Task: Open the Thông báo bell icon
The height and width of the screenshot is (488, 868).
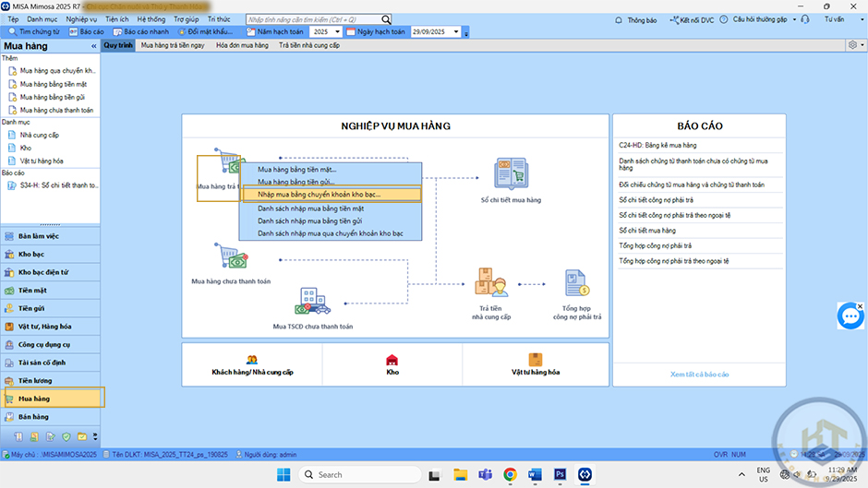Action: click(x=620, y=19)
